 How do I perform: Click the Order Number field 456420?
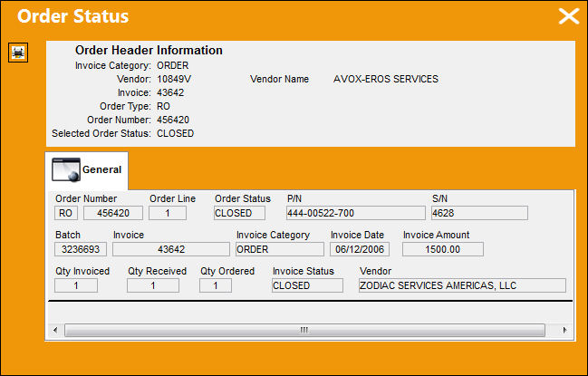coord(113,213)
